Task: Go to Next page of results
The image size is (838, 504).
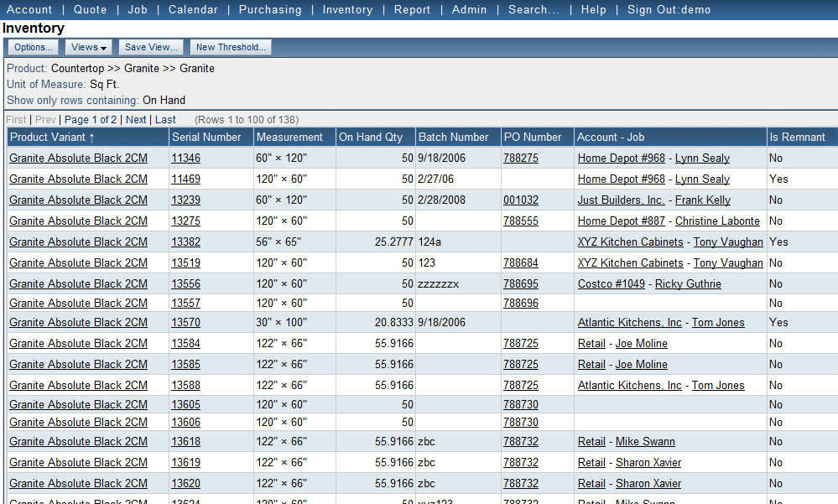Action: (x=136, y=120)
